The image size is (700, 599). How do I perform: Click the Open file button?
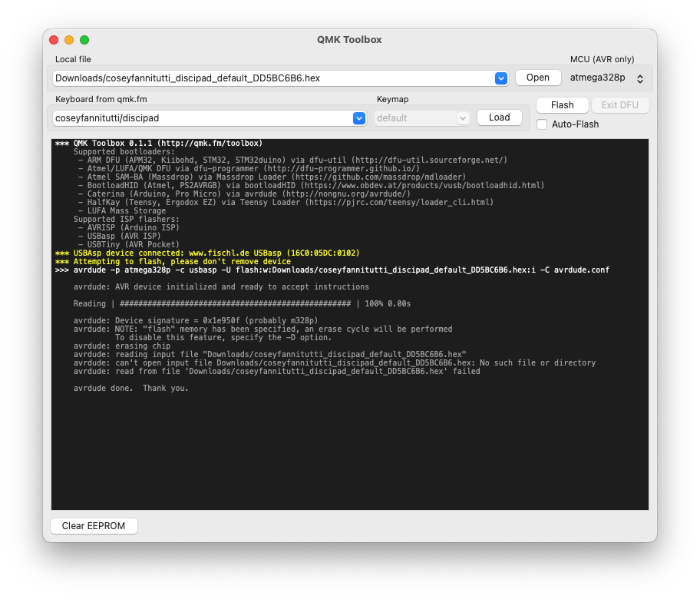[x=538, y=78]
